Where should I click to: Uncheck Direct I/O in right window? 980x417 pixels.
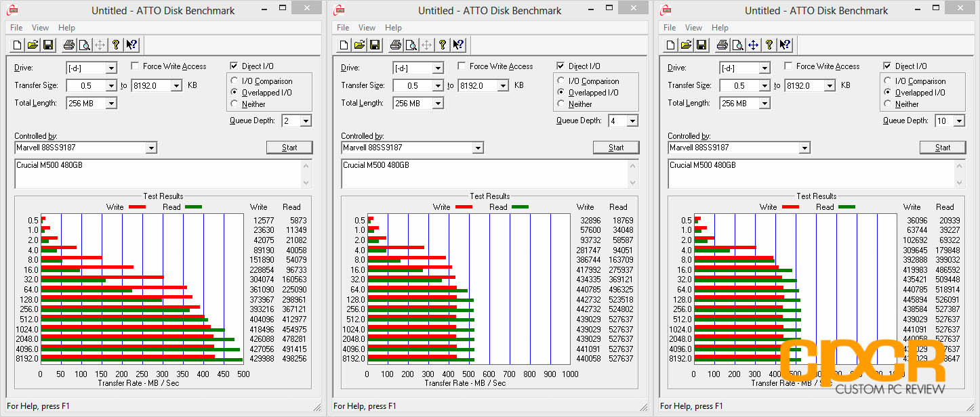tap(887, 66)
